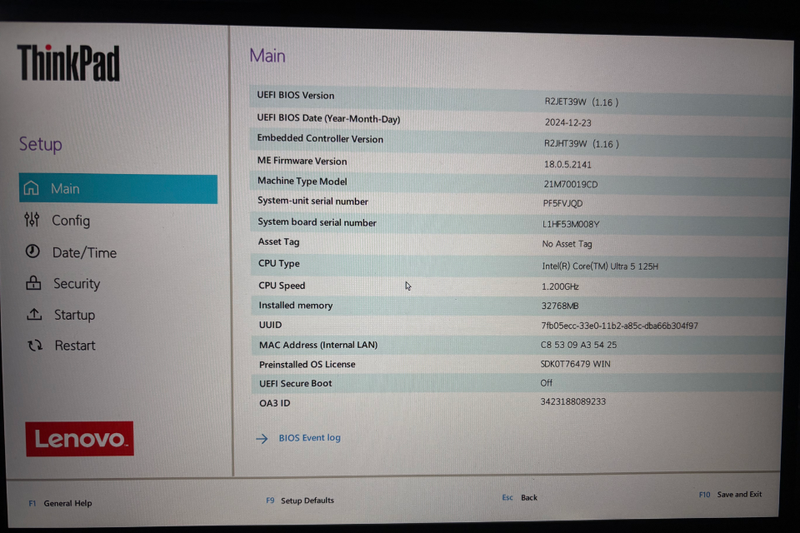Click the Startup upload icon
The width and height of the screenshot is (800, 533).
click(34, 314)
